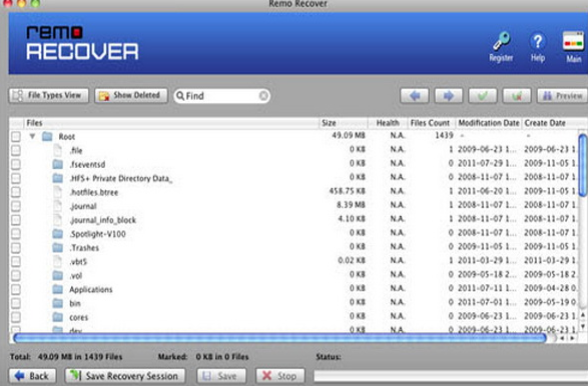Select the .hotfiles.btree file icon
Screen dimensions: 588x386
tap(58, 192)
